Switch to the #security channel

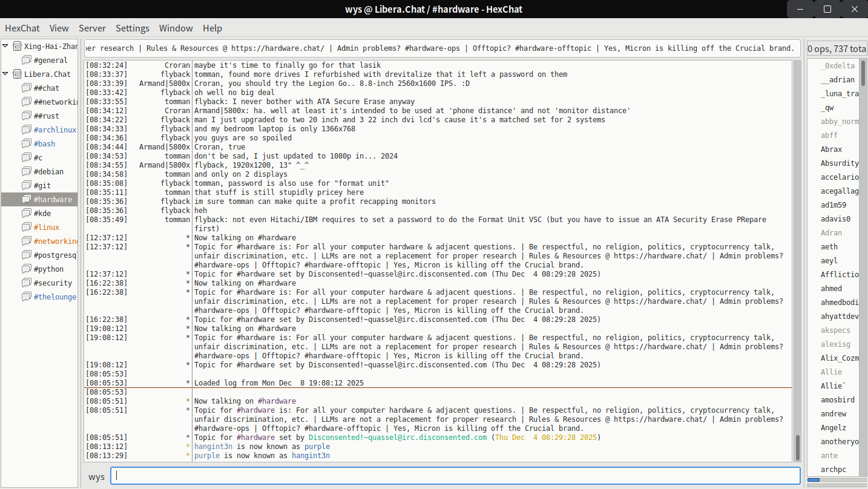53,283
